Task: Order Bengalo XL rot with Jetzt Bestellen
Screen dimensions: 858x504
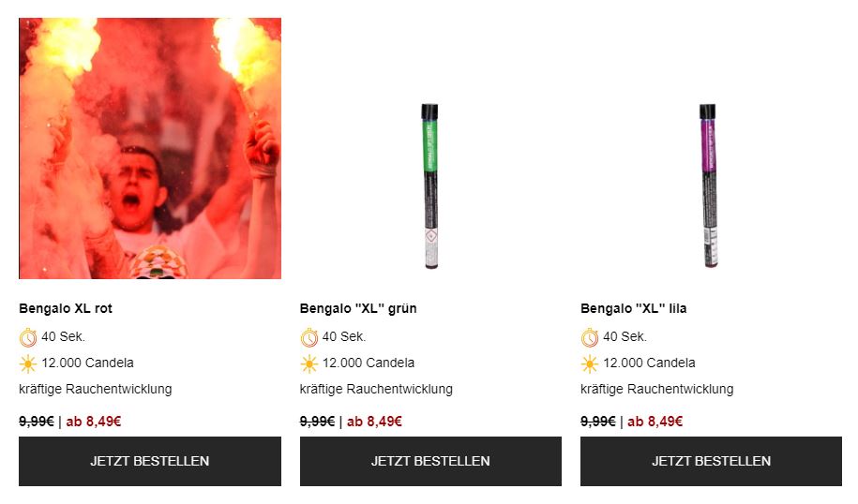Action: click(150, 461)
